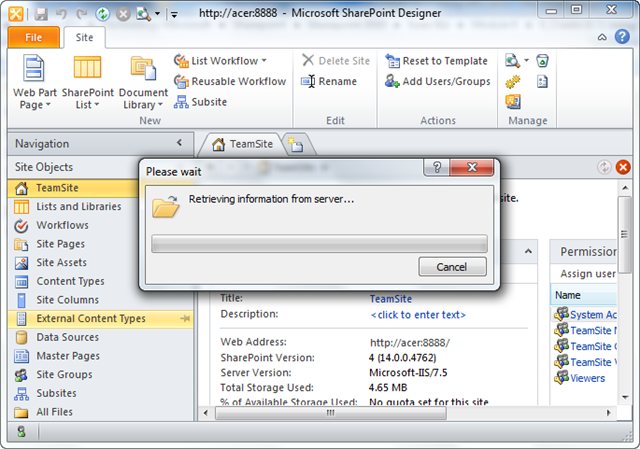Open Subsites in navigation
This screenshot has width=640, height=449.
click(x=100, y=393)
